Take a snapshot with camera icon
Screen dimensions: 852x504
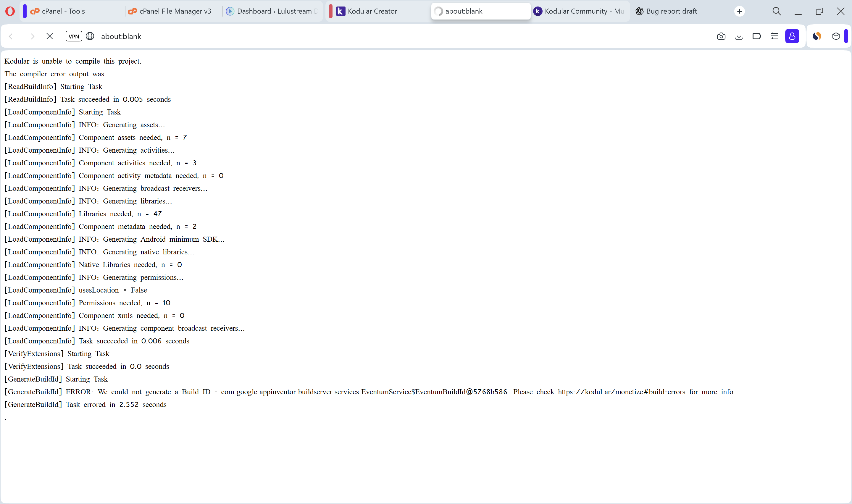click(721, 36)
